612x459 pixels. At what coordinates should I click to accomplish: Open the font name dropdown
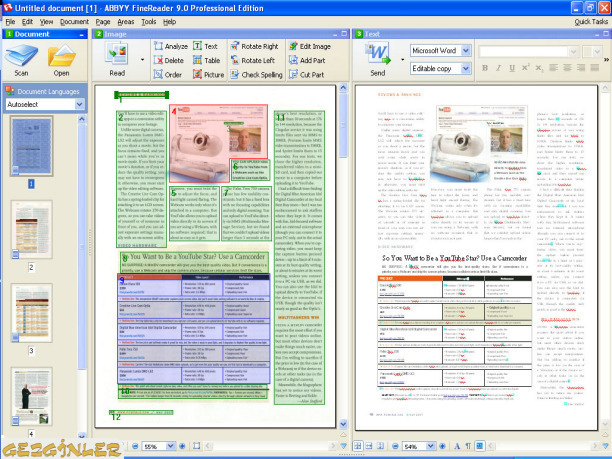point(573,52)
